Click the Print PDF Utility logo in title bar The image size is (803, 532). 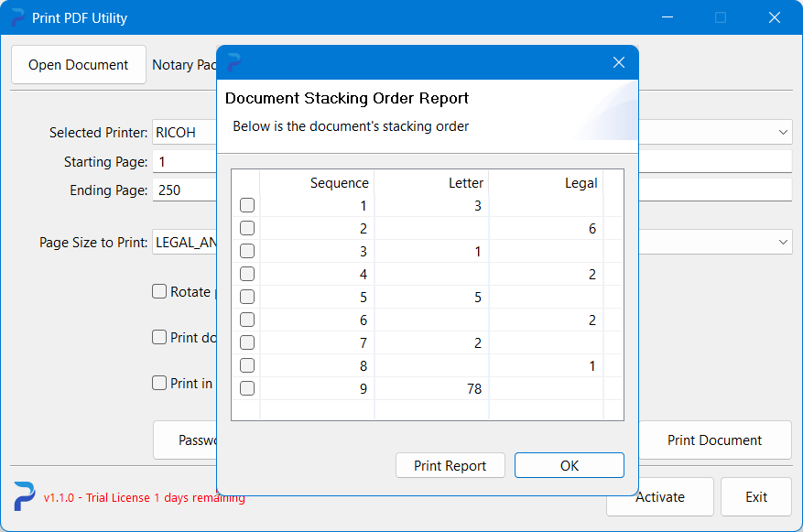[17, 18]
